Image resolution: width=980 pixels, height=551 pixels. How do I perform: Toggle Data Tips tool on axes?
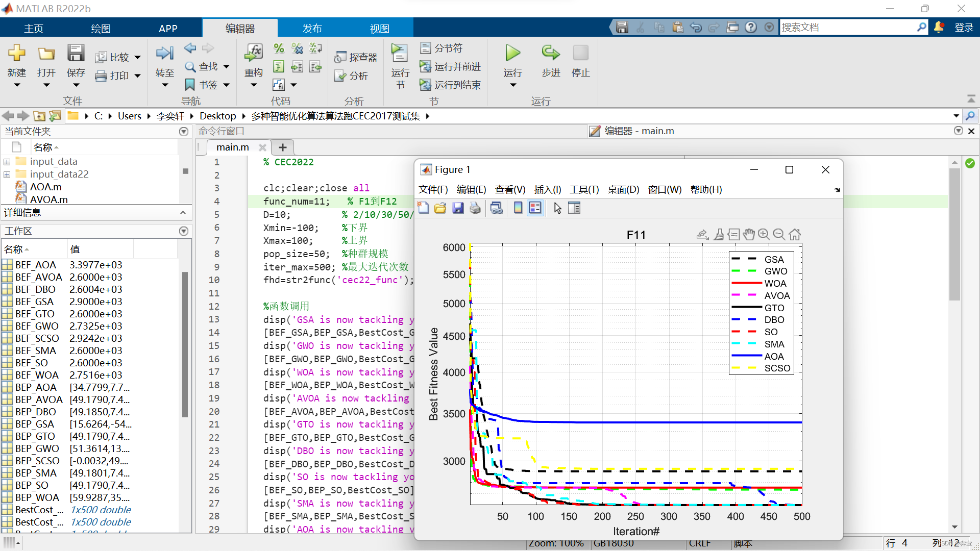[733, 234]
